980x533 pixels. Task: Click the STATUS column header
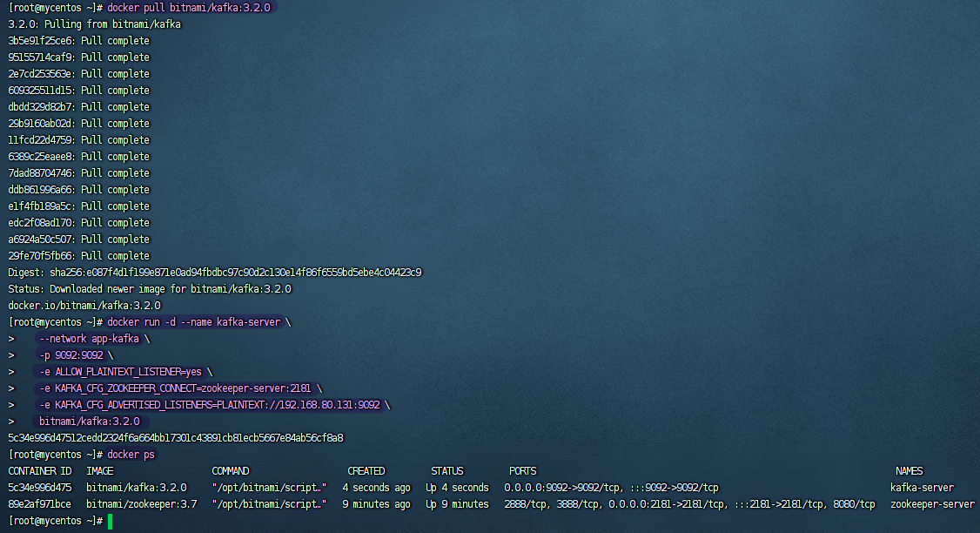(447, 471)
